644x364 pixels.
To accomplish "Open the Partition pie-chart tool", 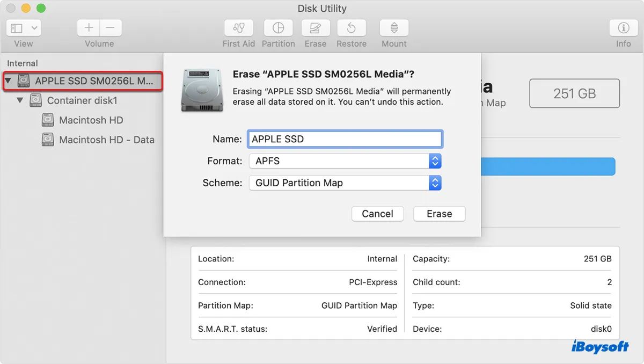I will click(x=278, y=28).
